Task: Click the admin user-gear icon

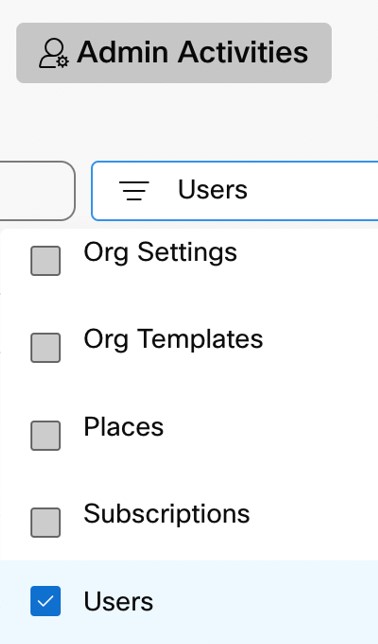Action: click(54, 53)
